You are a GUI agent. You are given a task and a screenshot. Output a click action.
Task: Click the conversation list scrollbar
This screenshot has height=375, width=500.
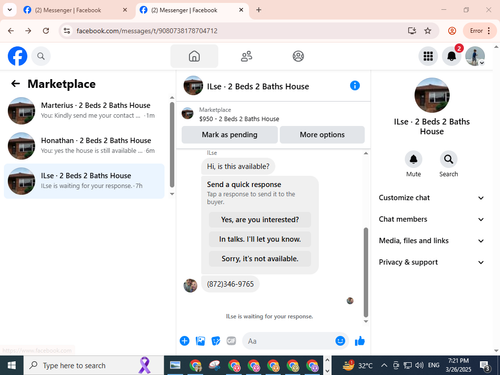click(x=172, y=145)
